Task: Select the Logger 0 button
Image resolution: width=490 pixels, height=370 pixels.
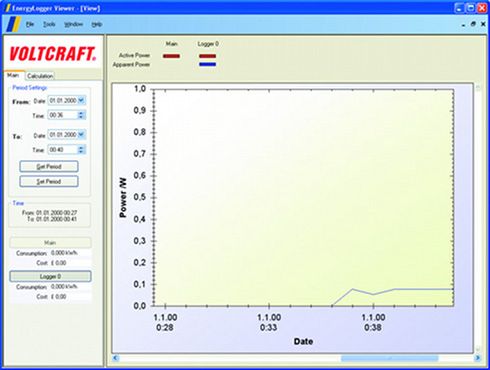Action: [50, 276]
